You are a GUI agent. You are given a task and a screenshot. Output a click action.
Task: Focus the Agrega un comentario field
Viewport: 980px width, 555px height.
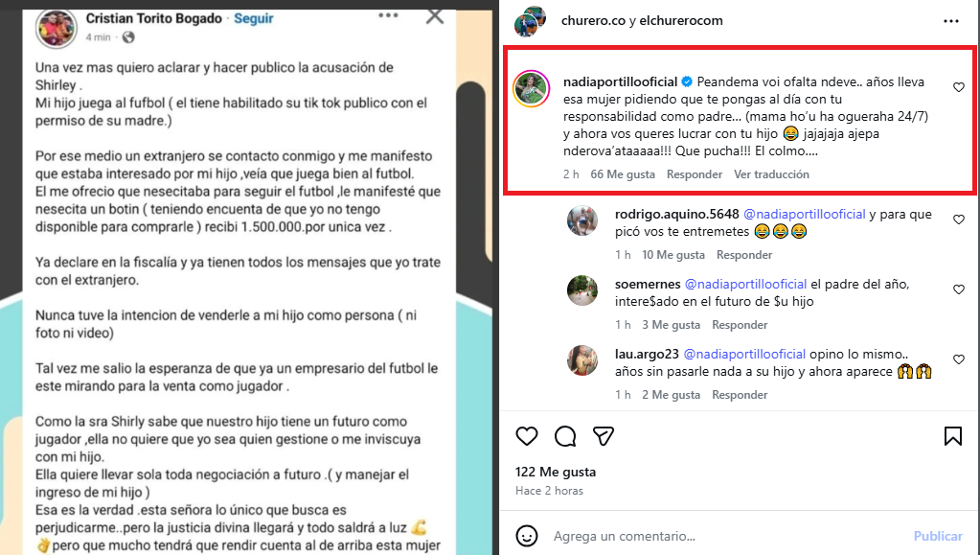click(x=725, y=536)
